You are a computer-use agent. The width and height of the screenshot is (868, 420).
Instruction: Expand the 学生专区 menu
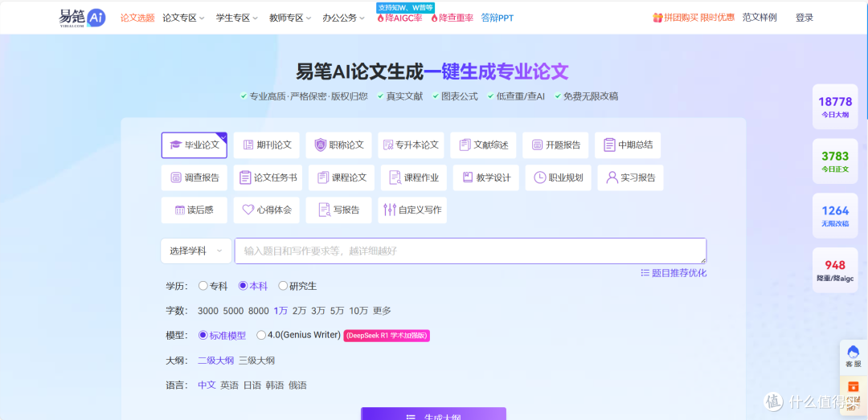click(x=237, y=18)
